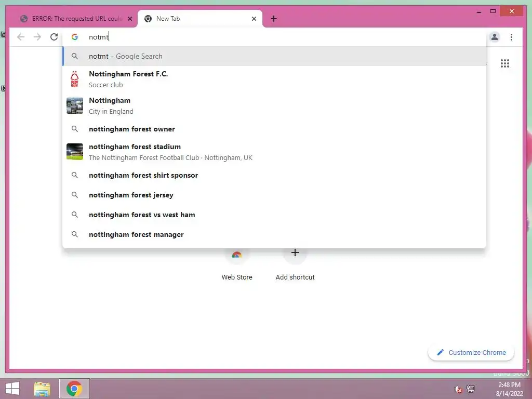Choose the notmt - Google Search suggestion
The width and height of the screenshot is (532, 399).
click(x=274, y=56)
